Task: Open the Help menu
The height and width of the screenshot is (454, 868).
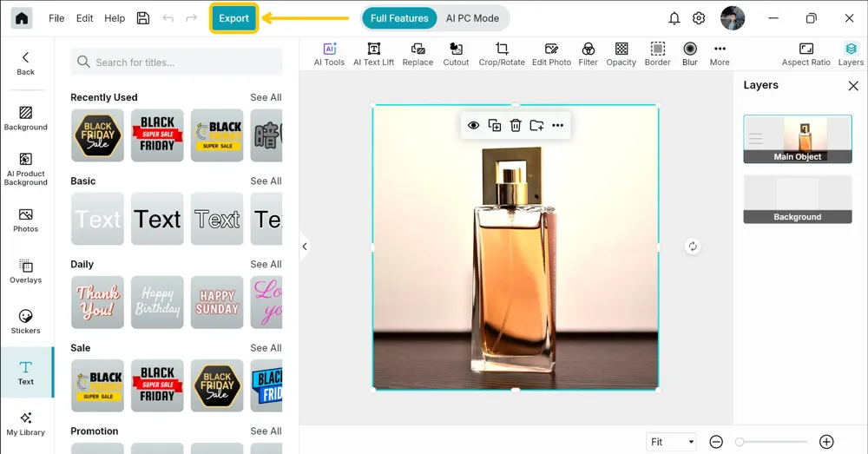Action: pos(115,18)
